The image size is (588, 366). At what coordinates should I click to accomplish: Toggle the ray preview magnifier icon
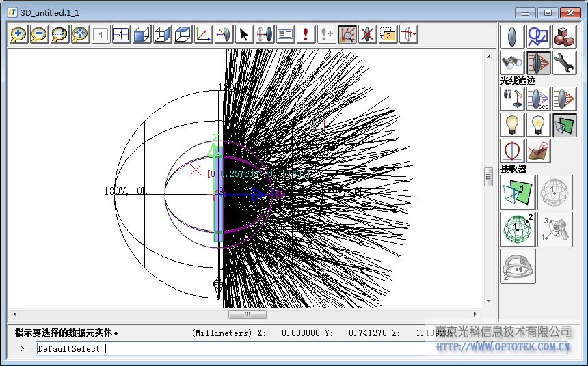tap(347, 34)
